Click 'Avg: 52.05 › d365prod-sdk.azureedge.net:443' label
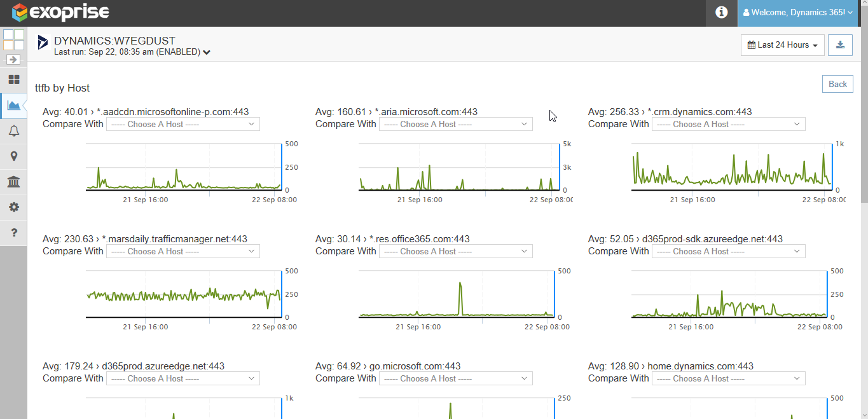This screenshot has height=419, width=868. 685,239
